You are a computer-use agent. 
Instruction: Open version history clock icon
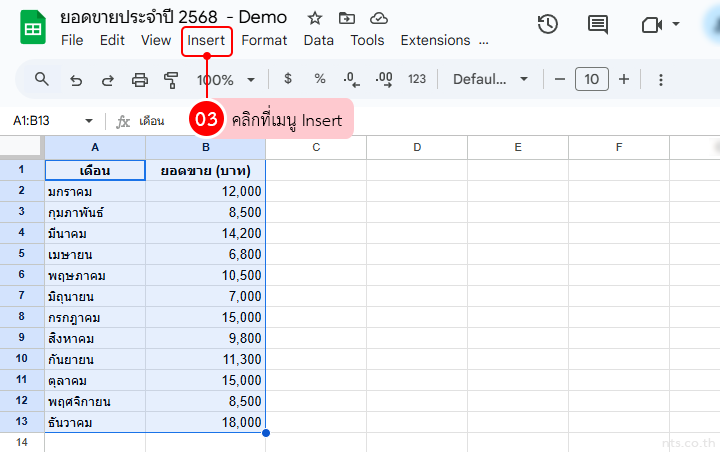[x=548, y=25]
